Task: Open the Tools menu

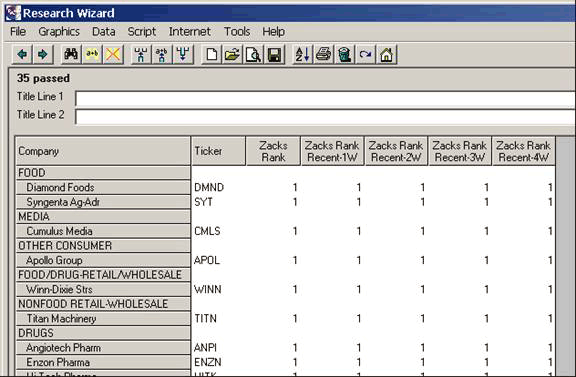Action: point(237,32)
